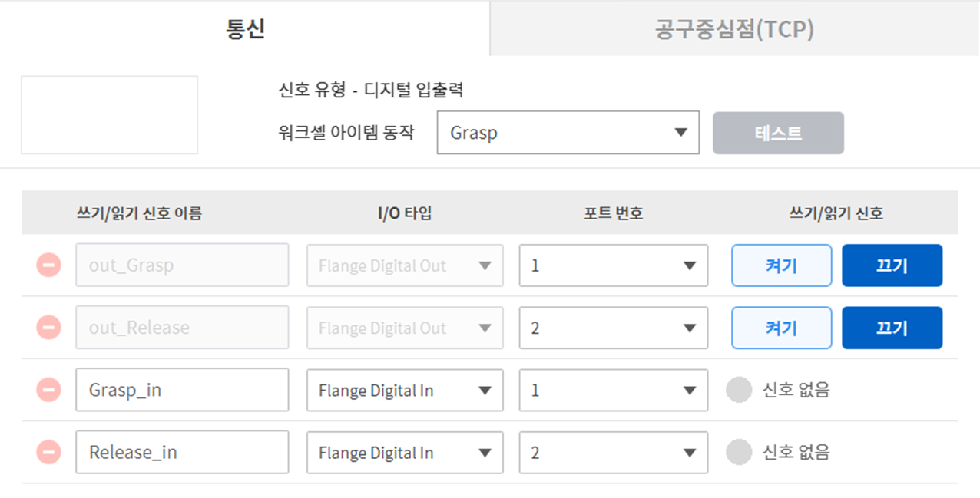The image size is (980, 498).
Task: Open the workcell item action Grasp dropdown
Action: (x=568, y=133)
